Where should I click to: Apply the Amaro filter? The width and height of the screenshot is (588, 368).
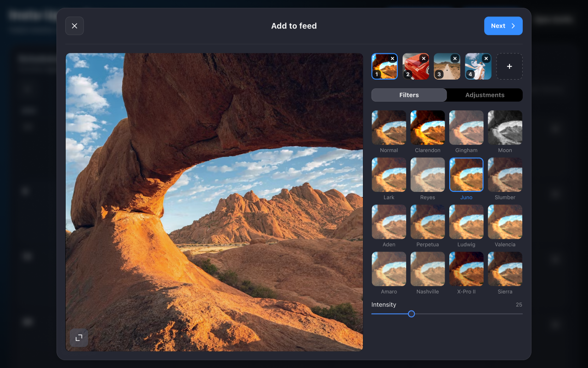[x=389, y=273]
